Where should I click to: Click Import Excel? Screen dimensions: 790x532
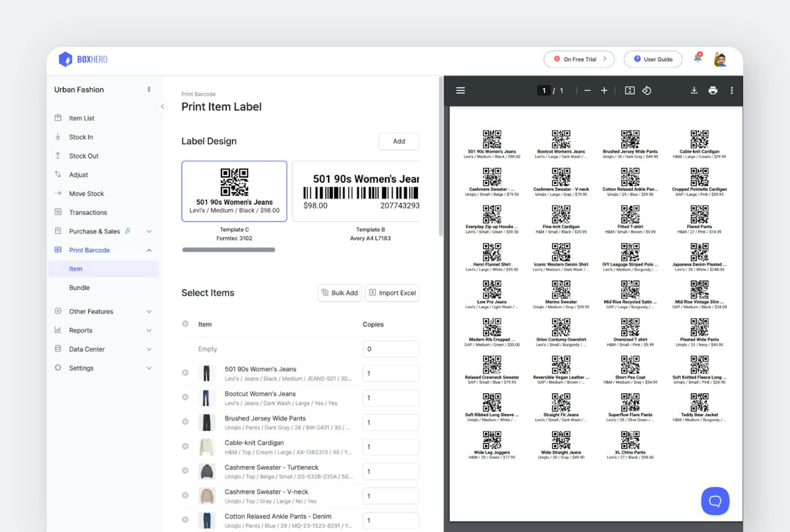point(392,293)
